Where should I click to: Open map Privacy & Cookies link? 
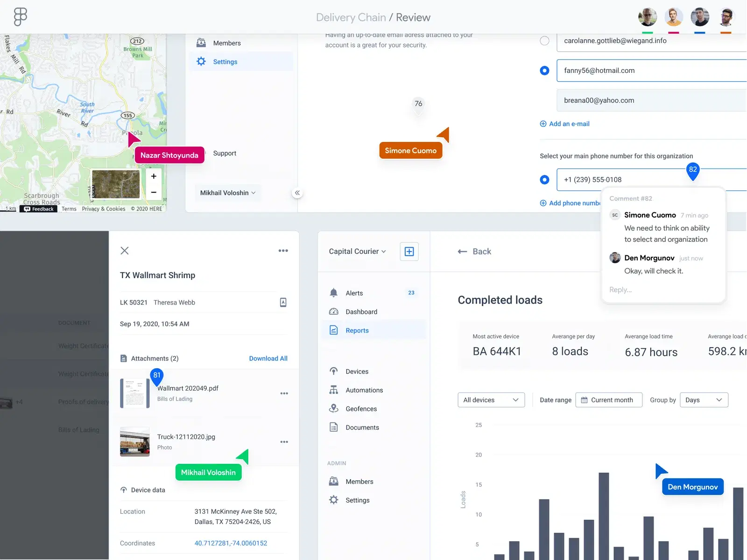104,209
